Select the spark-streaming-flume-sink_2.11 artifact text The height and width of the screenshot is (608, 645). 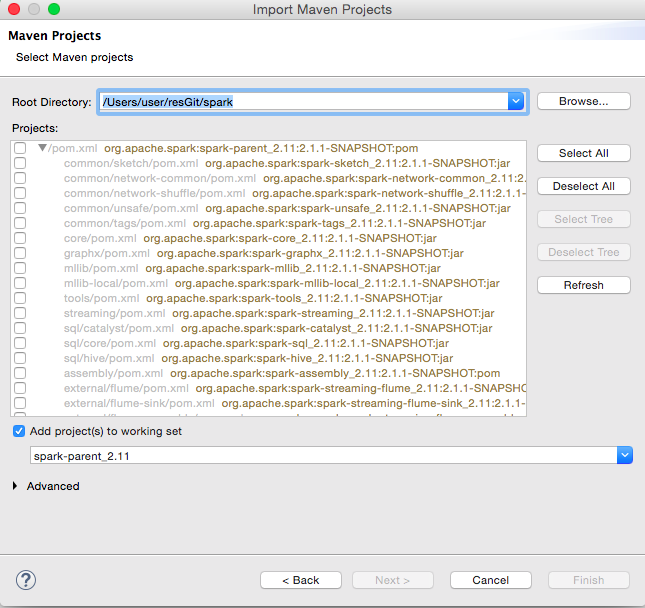[374, 404]
